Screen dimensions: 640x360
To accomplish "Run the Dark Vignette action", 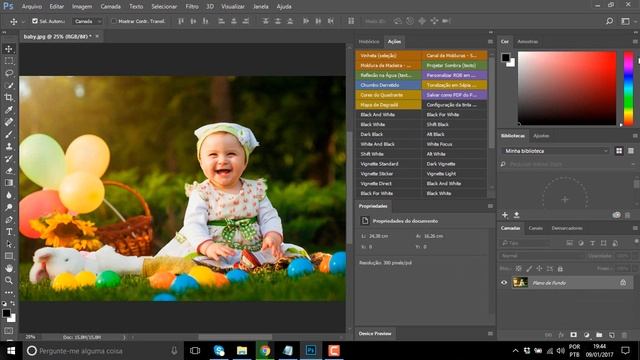I will tap(454, 164).
